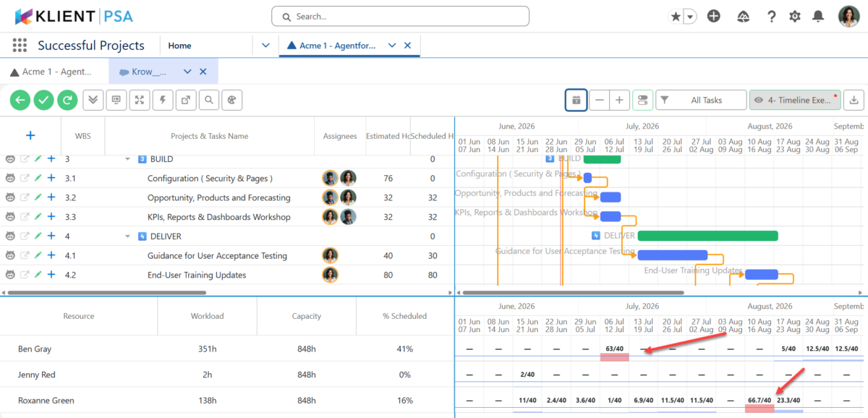Click the lightning bolt quick action icon

click(163, 100)
